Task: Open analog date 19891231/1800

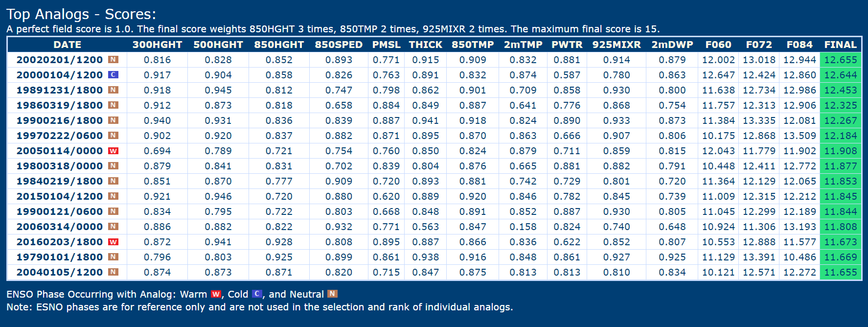Action: pos(60,90)
